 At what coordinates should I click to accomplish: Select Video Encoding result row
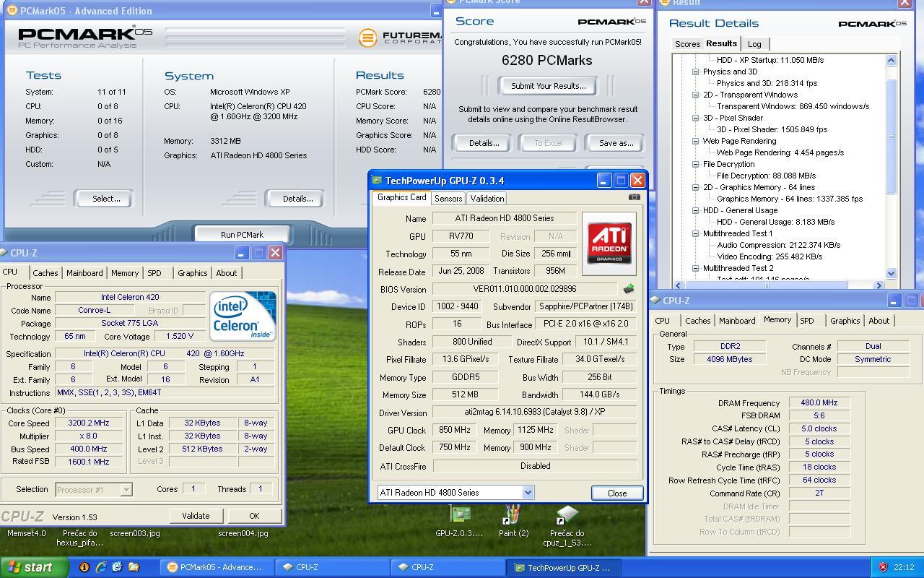pos(770,256)
